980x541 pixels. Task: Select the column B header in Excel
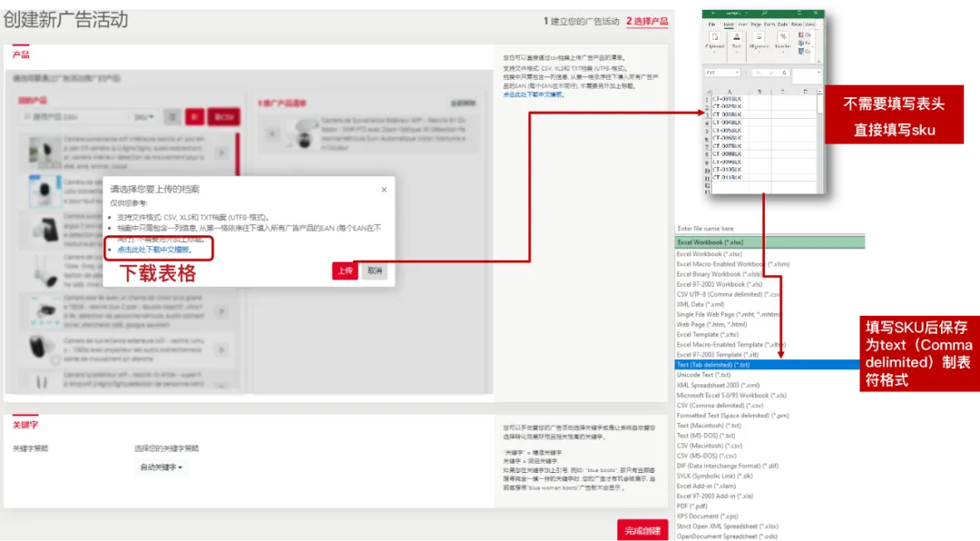[x=759, y=92]
